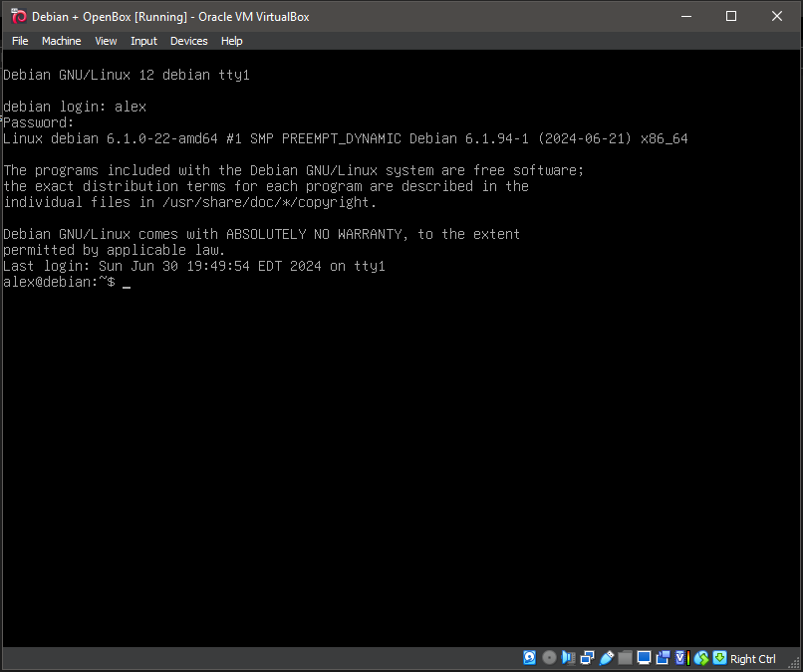Open the hard disk activity status icon
This screenshot has height=672, width=803.
(529, 657)
